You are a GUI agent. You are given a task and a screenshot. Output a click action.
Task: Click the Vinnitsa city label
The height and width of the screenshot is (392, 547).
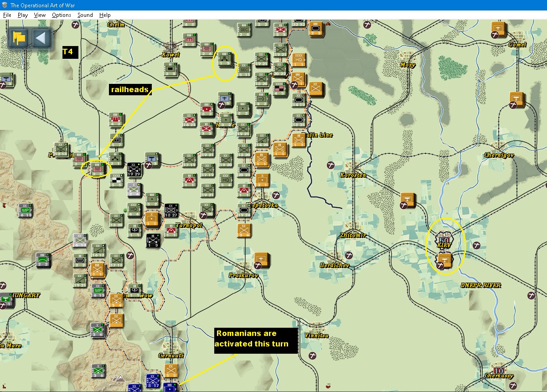click(x=316, y=335)
